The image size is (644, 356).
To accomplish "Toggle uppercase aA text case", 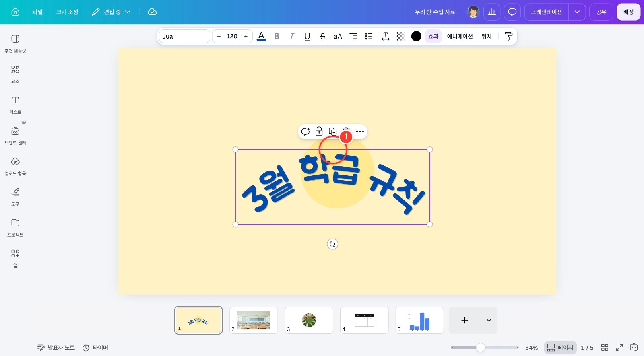I will click(338, 36).
